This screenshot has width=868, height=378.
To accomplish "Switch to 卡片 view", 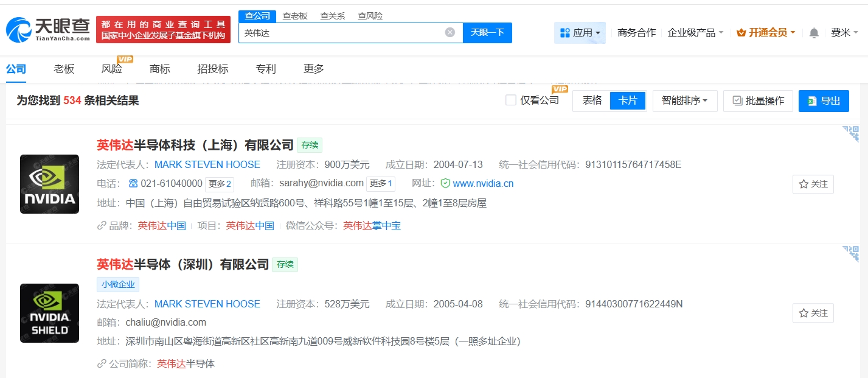I will click(628, 101).
